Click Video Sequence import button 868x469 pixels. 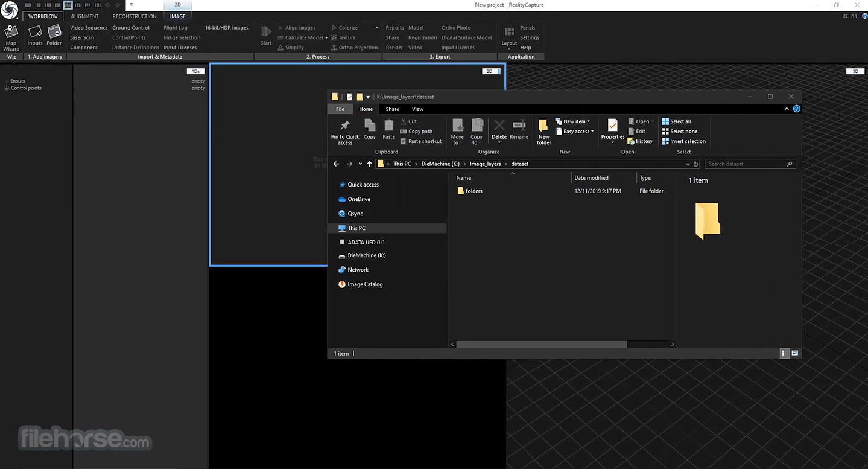(89, 28)
